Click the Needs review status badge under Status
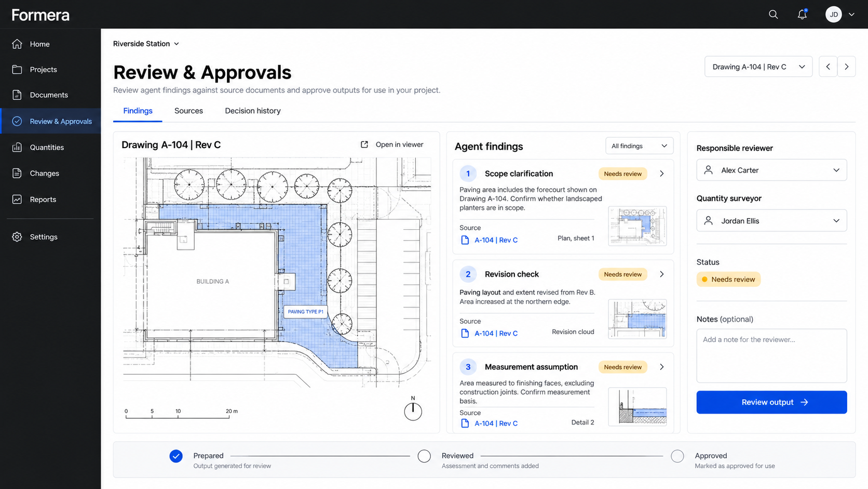The width and height of the screenshot is (868, 489). tap(728, 280)
